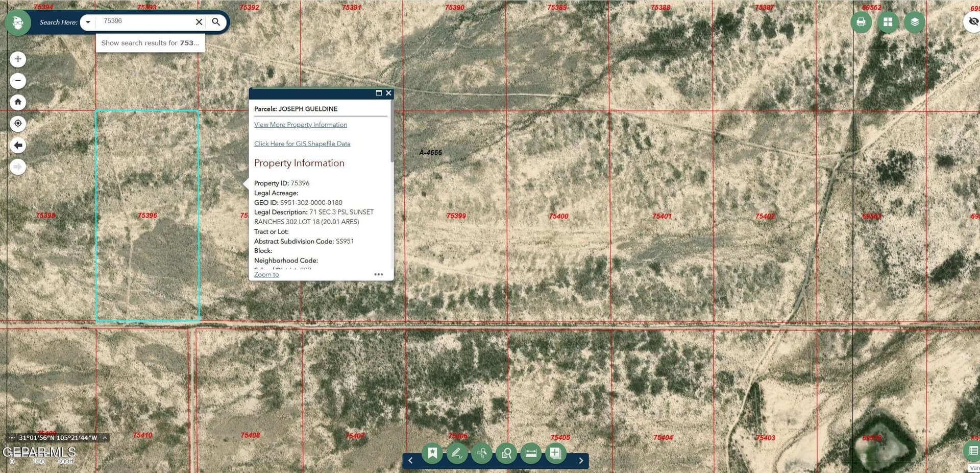Select the Measurement tool
Screen dimensions: 980x473
(x=530, y=453)
